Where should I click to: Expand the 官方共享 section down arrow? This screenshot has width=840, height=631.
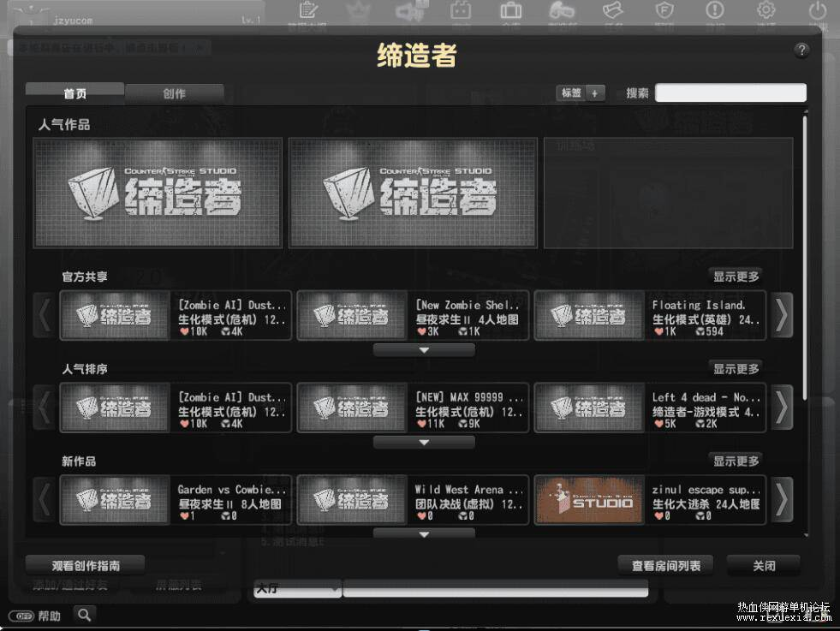point(424,350)
